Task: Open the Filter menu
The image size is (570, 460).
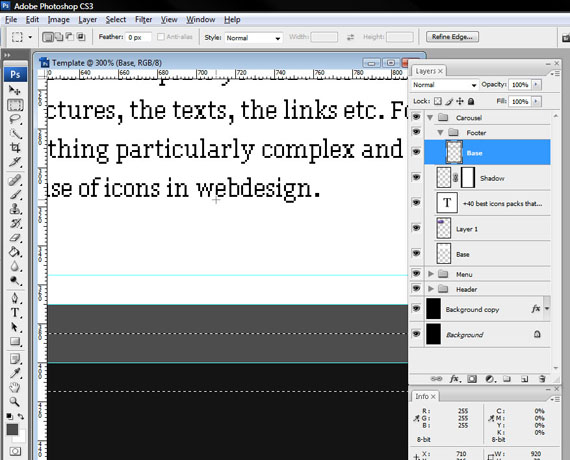Action: pos(143,20)
